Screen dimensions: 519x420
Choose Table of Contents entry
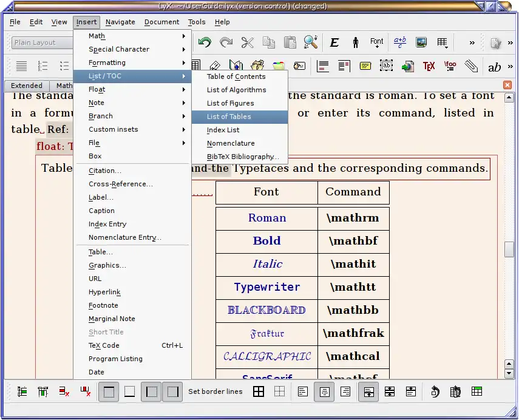pos(236,76)
